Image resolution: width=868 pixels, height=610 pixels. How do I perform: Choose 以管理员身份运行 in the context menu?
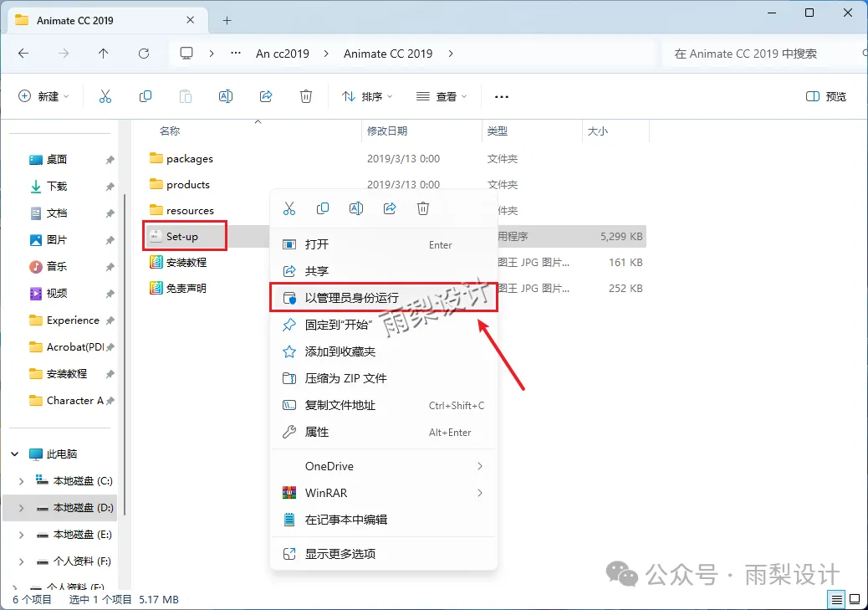click(x=384, y=298)
